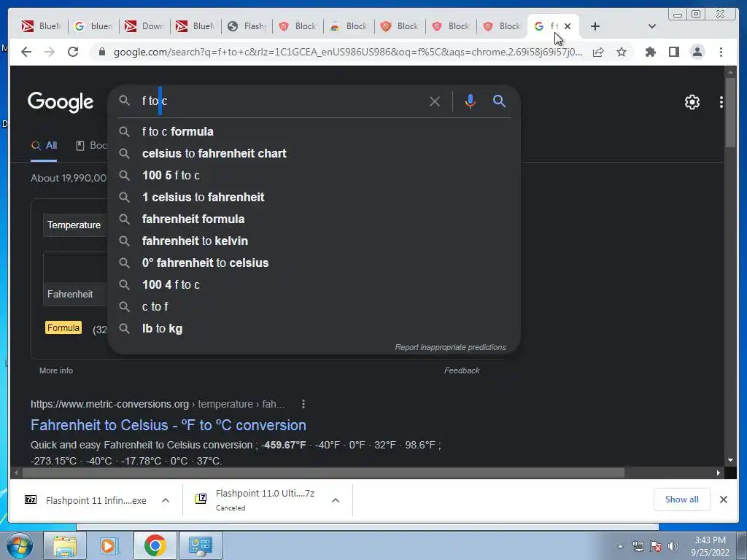Open the Temperature unit type dropdown
747x560 pixels.
(x=75, y=225)
